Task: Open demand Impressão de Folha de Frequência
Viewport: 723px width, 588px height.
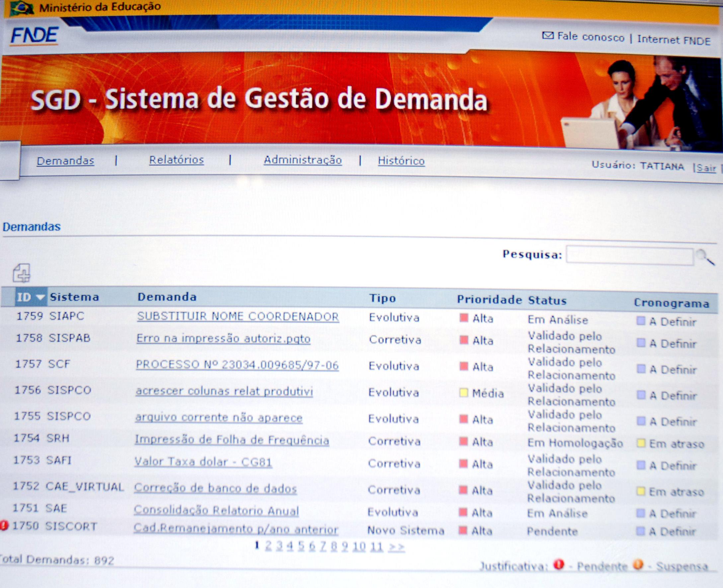Action: coord(232,440)
